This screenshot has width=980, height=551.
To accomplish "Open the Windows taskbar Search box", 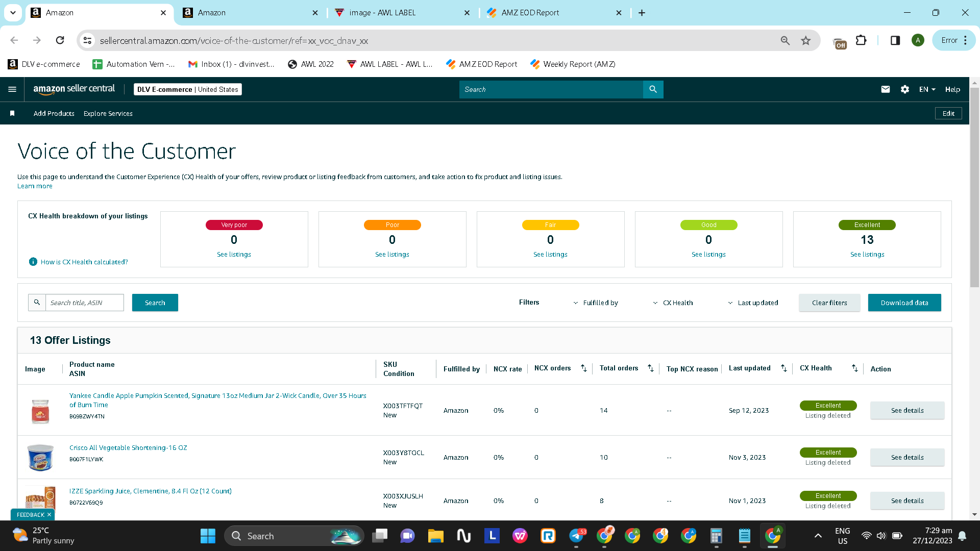I will tap(294, 536).
